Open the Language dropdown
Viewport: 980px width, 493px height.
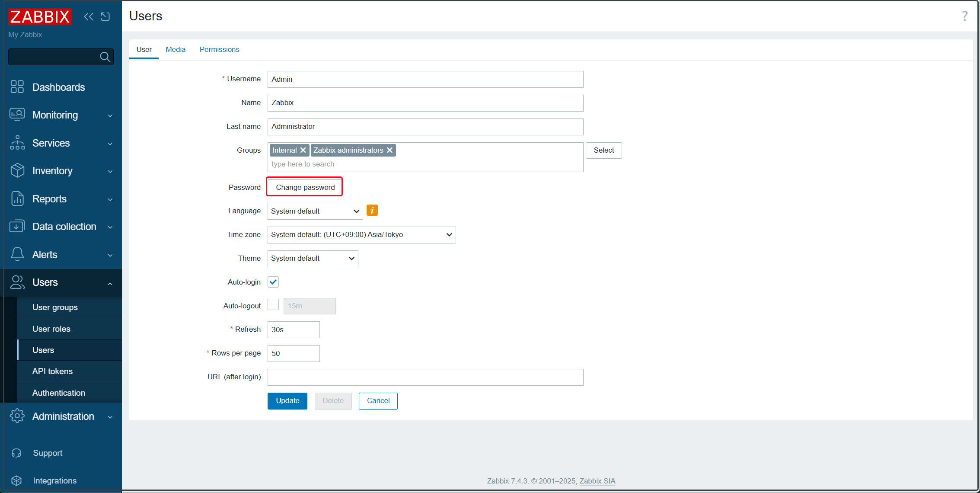[315, 211]
